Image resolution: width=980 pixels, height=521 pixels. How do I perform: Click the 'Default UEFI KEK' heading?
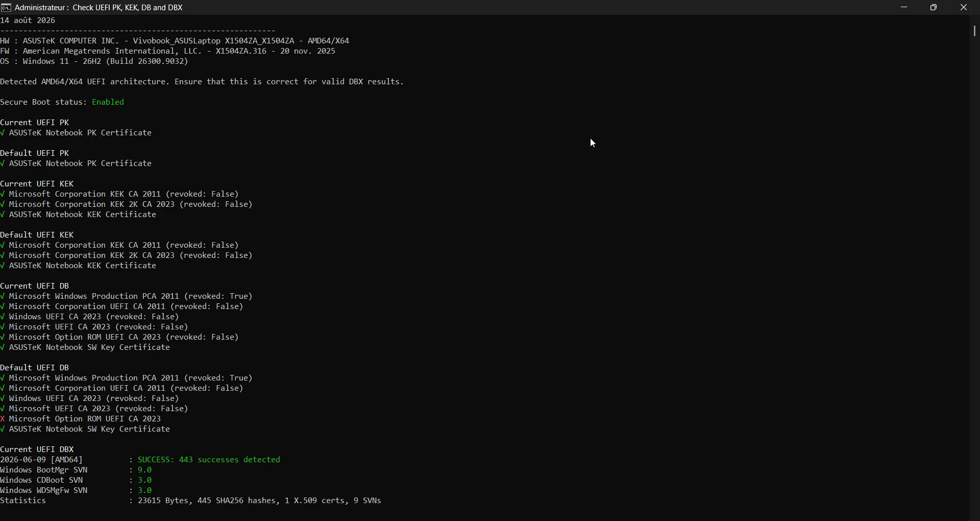pos(37,235)
